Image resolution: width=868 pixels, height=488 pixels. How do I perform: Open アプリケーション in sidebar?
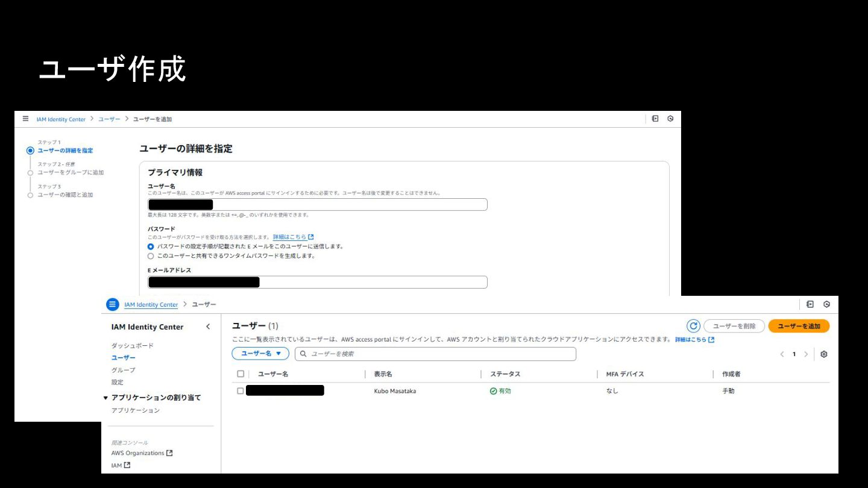tap(136, 410)
